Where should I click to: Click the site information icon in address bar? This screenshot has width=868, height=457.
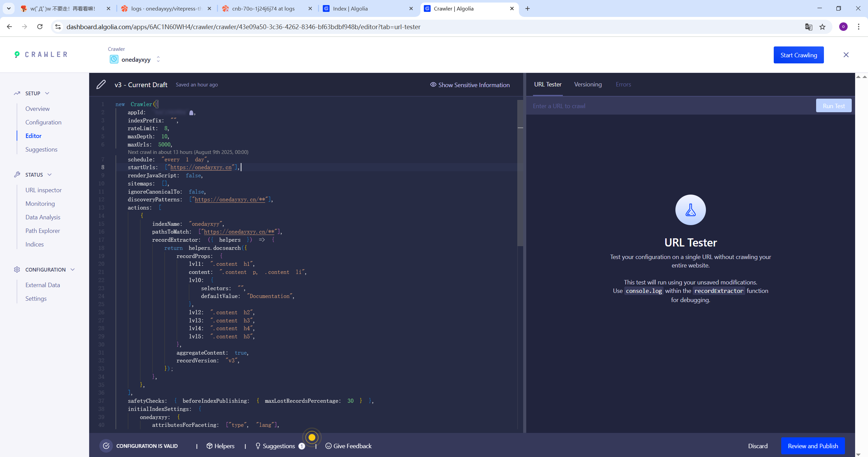tap(58, 27)
